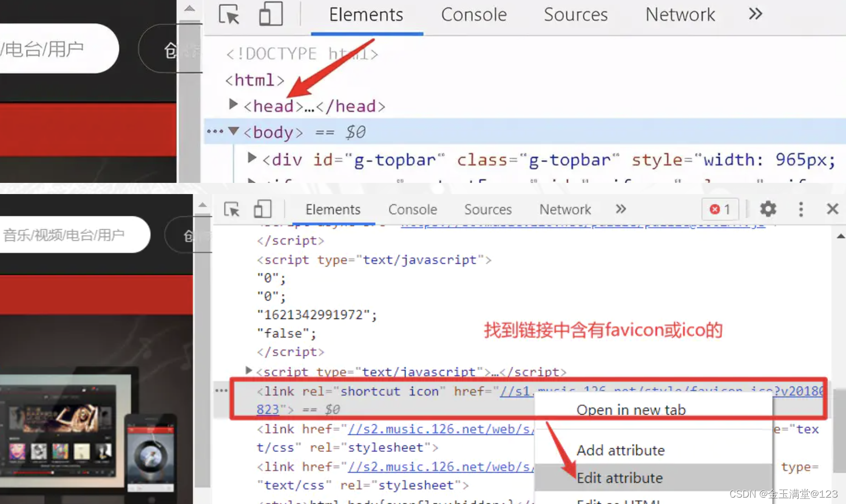This screenshot has height=504, width=846.
Task: Switch to Console tab in upper DevTools
Action: (474, 15)
